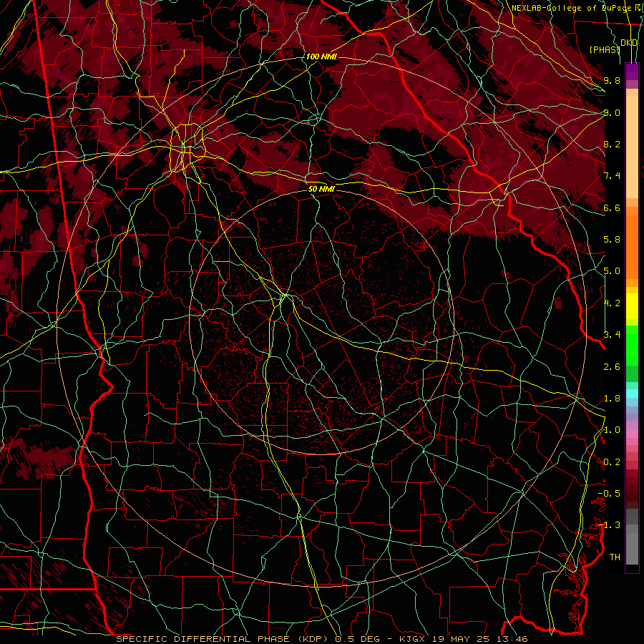Image resolution: width=644 pixels, height=644 pixels.
Task: Click the "KJGX" radar station identifier
Action: click(x=413, y=639)
